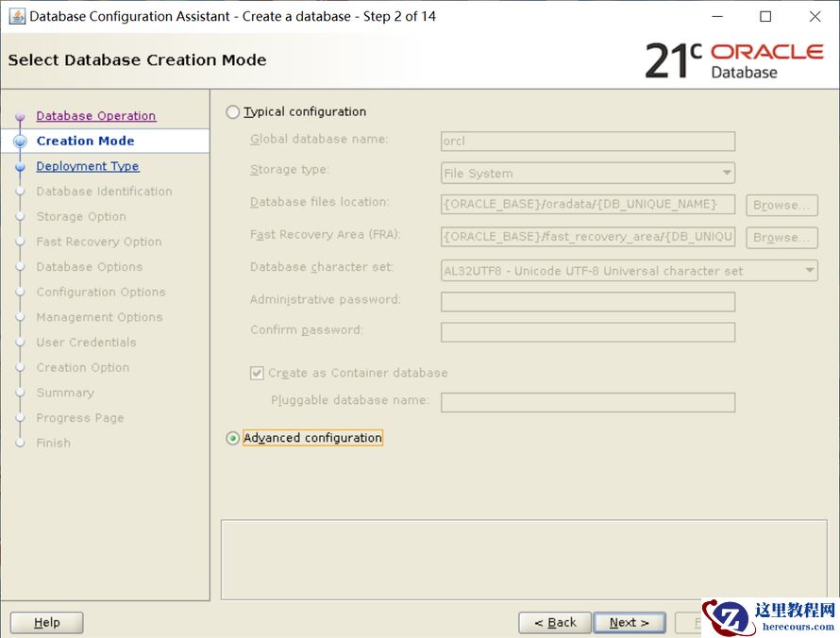Click Progress Page step in sidebar
840x638 pixels.
click(x=80, y=418)
